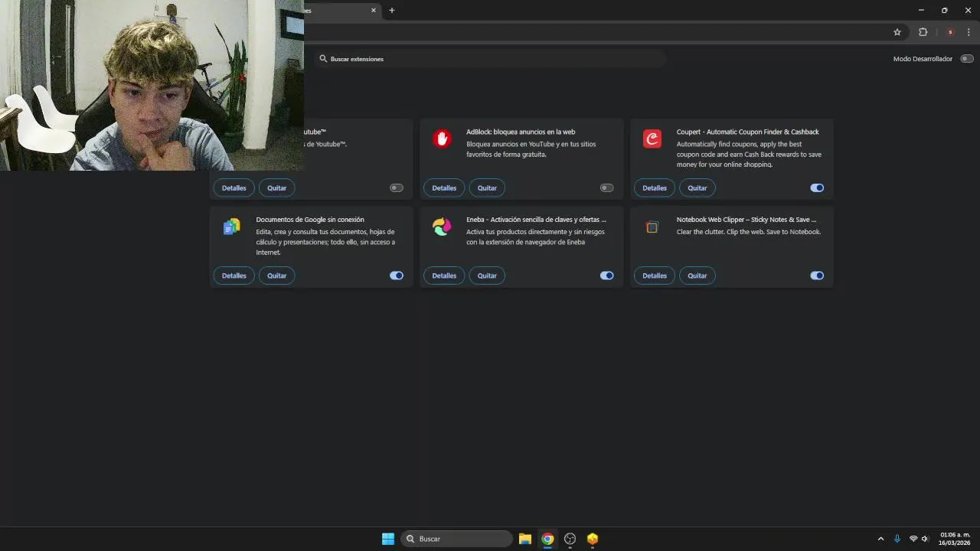
Task: Open a new tab with plus button
Action: [392, 10]
